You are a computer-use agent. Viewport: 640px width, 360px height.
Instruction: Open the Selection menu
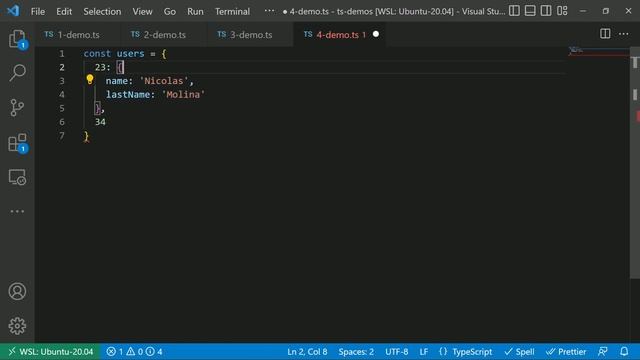coord(102,11)
